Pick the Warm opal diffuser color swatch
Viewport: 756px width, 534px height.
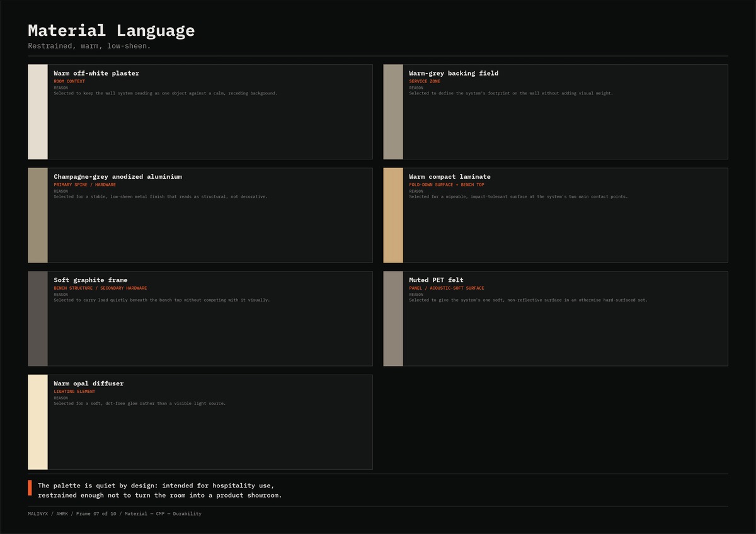pyautogui.click(x=38, y=422)
